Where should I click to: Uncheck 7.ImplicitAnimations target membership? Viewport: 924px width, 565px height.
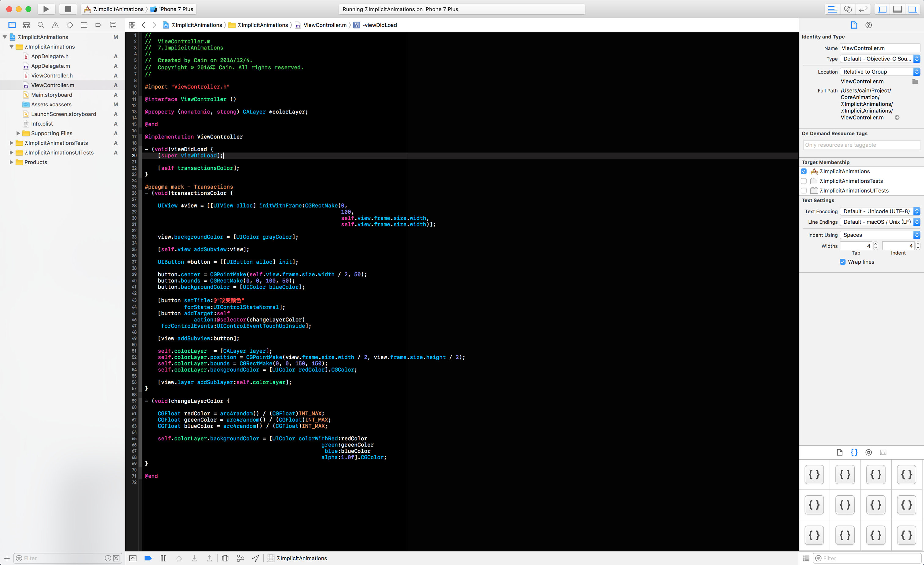(804, 171)
